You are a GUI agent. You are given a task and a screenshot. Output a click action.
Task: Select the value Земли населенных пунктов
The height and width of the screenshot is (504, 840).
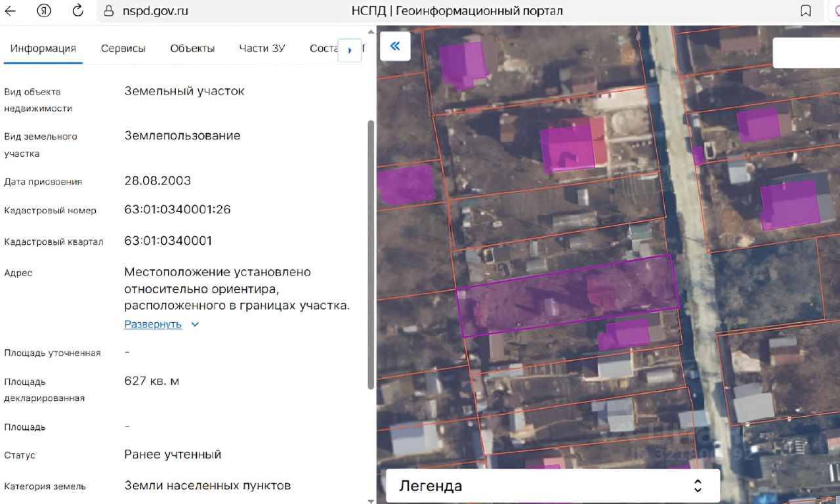pos(207,486)
